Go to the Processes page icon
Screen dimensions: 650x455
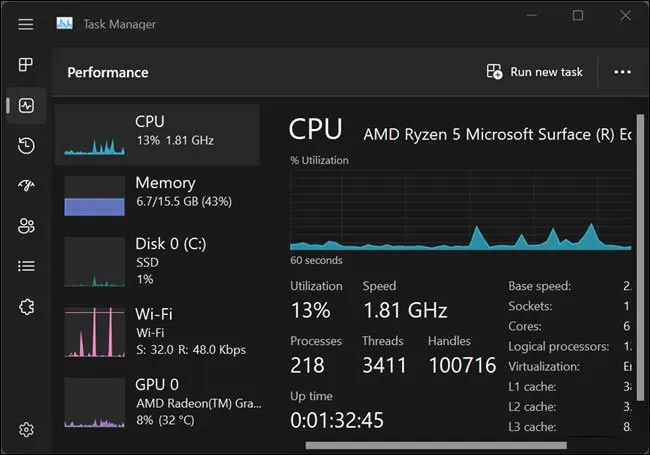click(x=26, y=65)
